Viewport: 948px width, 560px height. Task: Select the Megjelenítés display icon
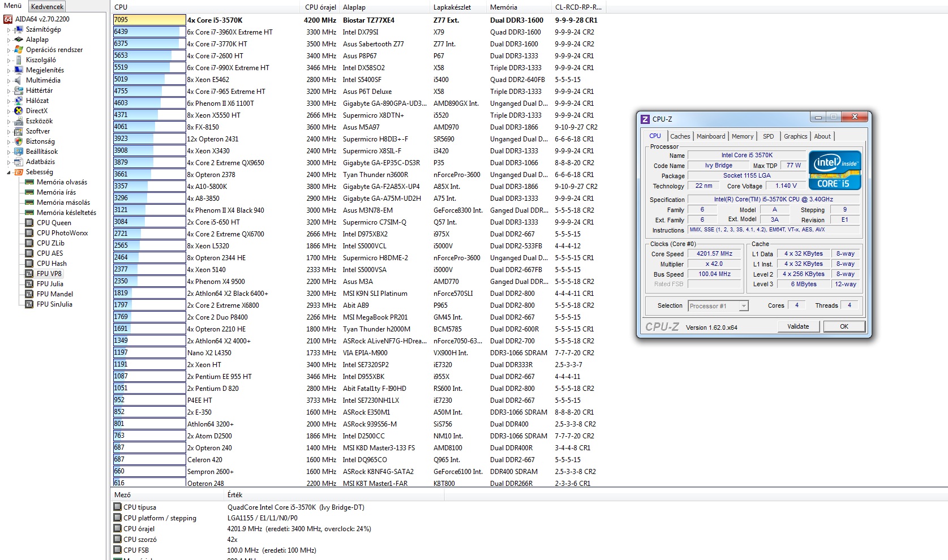(19, 70)
